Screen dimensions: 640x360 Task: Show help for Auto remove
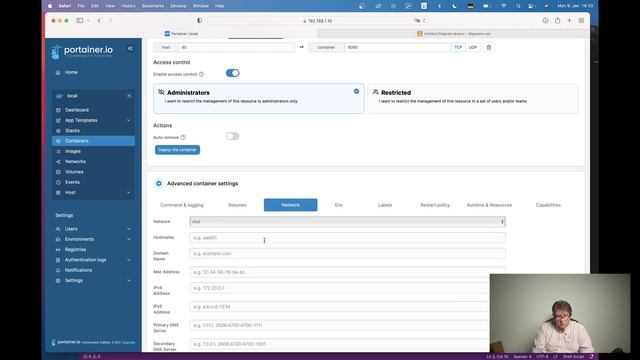click(183, 138)
